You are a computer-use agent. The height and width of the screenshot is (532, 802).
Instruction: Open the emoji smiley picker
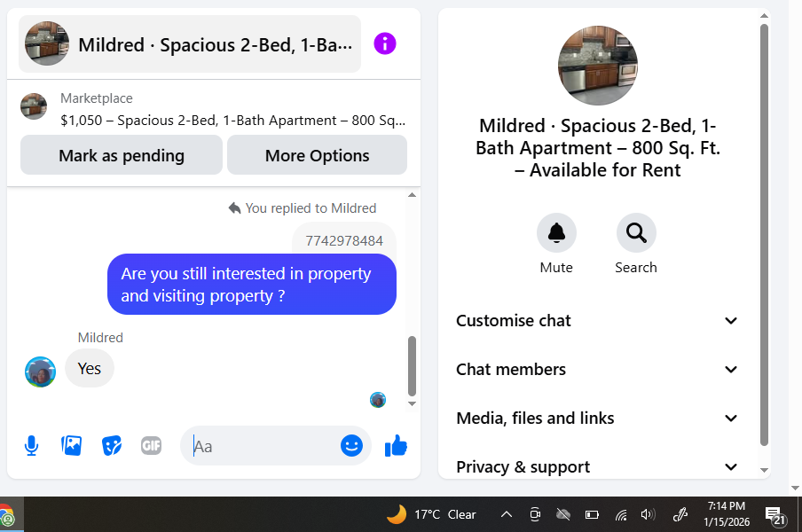tap(352, 446)
